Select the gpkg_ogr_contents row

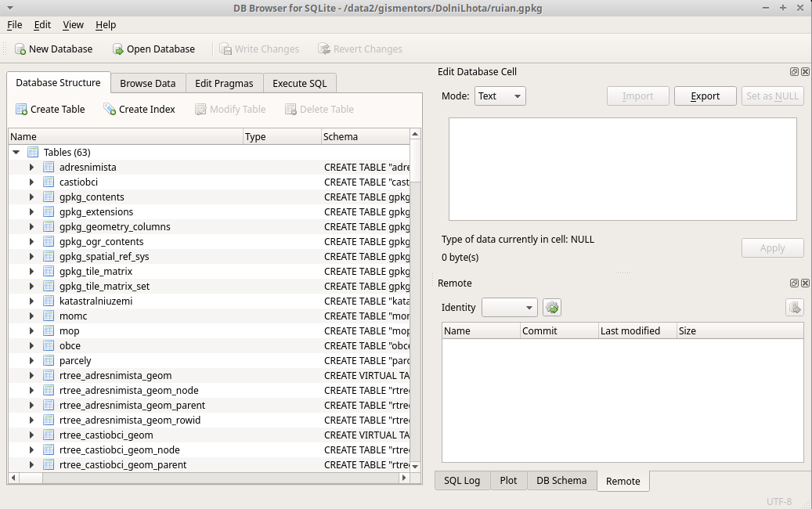(209, 242)
